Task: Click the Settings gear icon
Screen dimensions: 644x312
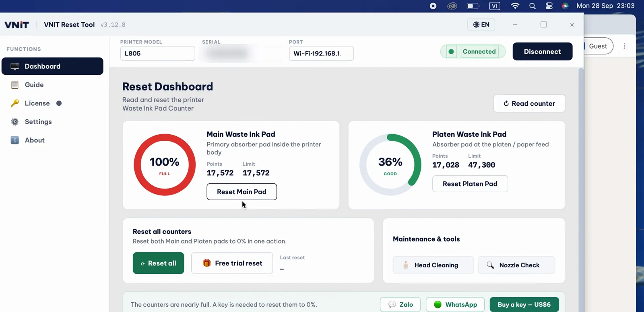Action: click(x=15, y=122)
